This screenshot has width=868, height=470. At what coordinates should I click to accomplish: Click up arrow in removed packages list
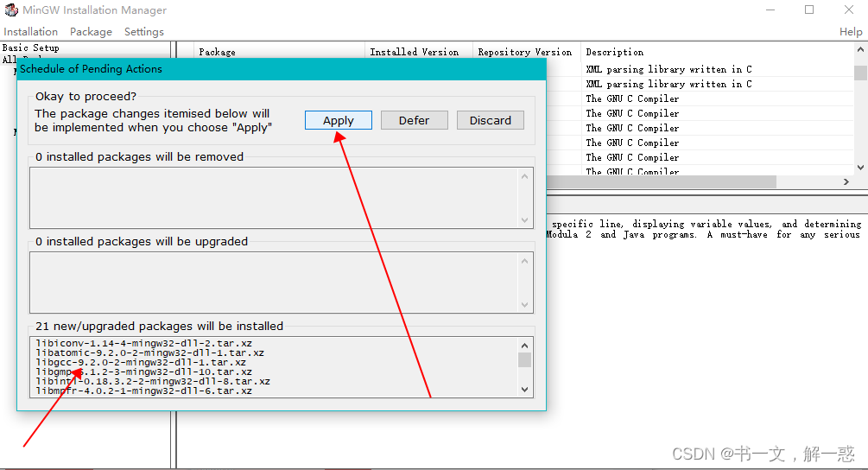(525, 176)
